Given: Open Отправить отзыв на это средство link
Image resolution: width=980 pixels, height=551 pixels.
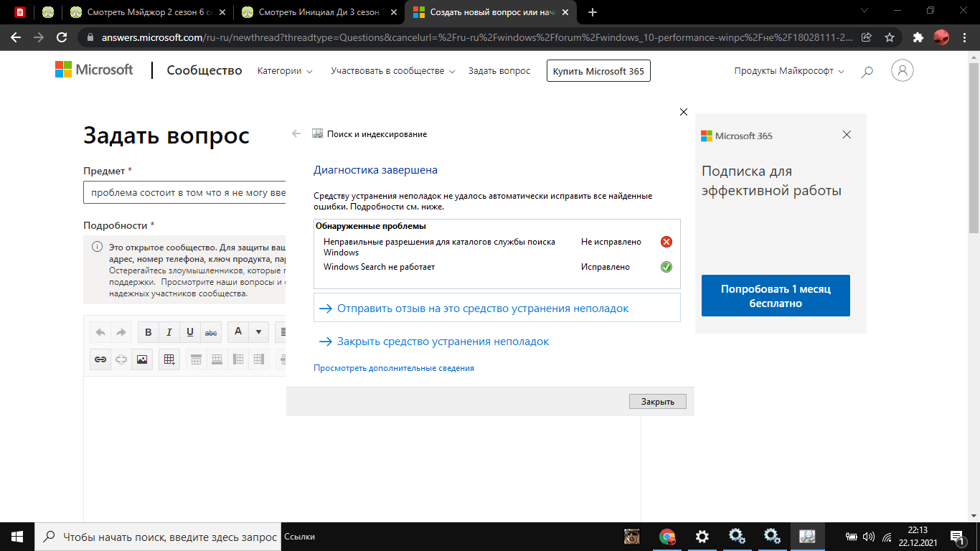Looking at the screenshot, I should click(x=496, y=308).
